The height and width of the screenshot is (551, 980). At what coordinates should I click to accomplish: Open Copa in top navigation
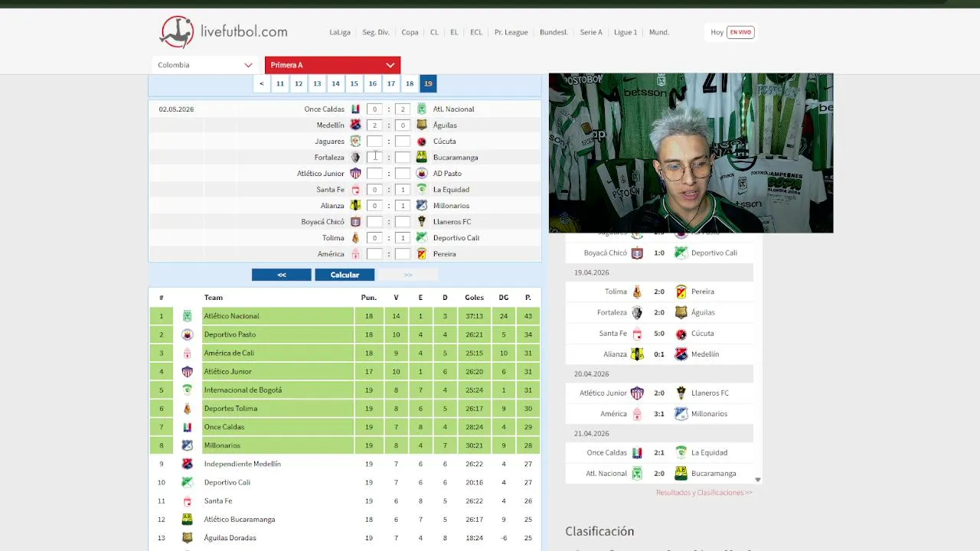click(x=410, y=32)
